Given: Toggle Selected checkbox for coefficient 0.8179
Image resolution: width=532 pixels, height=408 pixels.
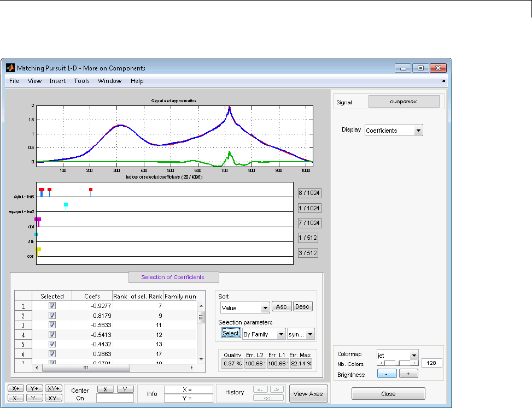Looking at the screenshot, I should click(x=52, y=316).
